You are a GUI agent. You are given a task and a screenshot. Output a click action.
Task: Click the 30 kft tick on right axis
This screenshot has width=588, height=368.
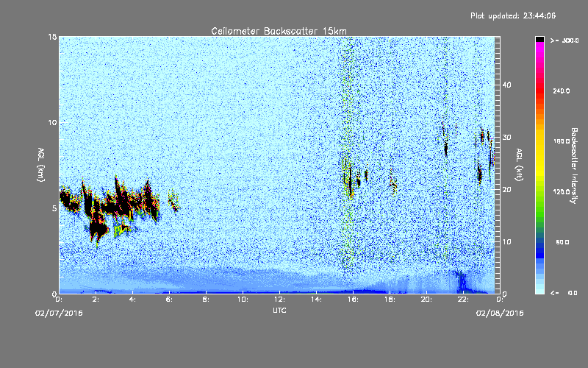506,137
